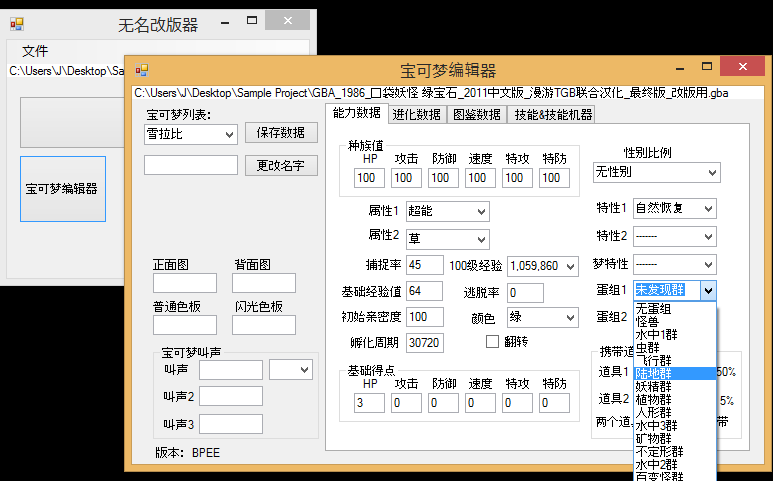
Task: Switch to the 技能&技能机器 tab
Action: (553, 114)
